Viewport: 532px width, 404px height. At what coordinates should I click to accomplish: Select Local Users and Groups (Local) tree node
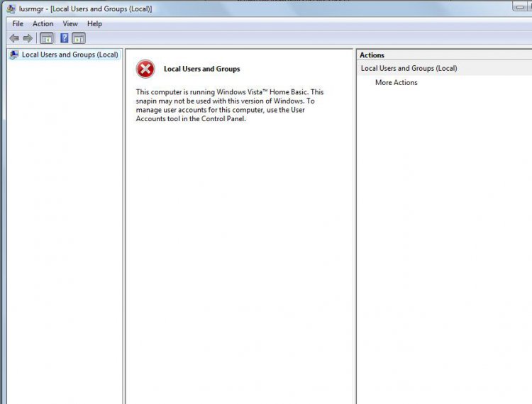click(65, 55)
